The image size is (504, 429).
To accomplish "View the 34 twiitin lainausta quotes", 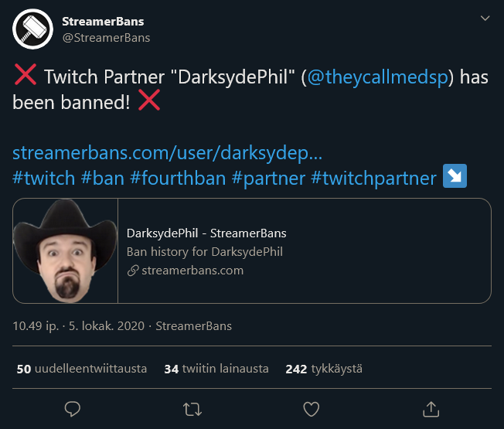I will point(216,369).
